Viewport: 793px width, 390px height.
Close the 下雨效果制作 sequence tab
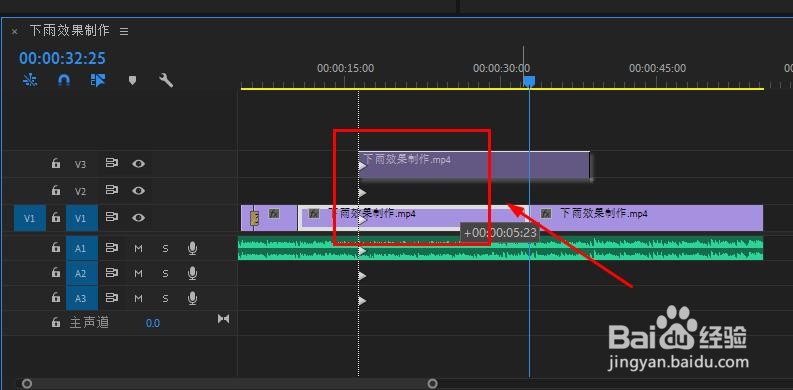[x=14, y=31]
